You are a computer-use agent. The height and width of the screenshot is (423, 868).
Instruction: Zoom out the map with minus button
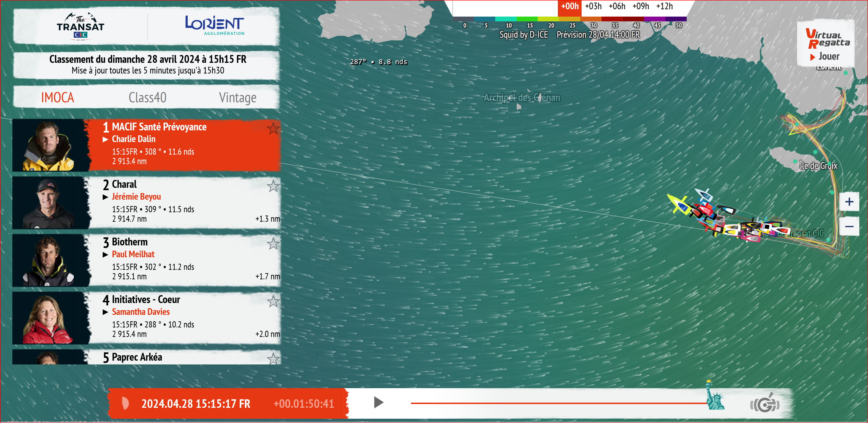849,226
